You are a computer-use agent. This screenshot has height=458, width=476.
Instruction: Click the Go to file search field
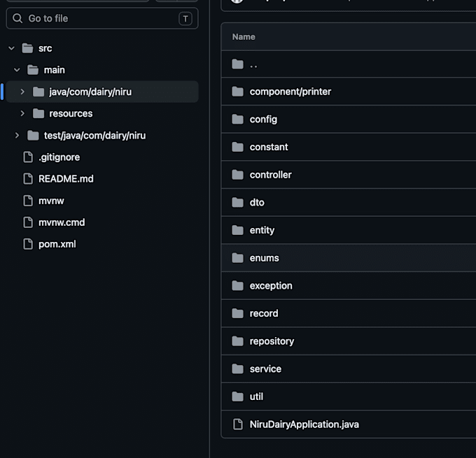[102, 18]
